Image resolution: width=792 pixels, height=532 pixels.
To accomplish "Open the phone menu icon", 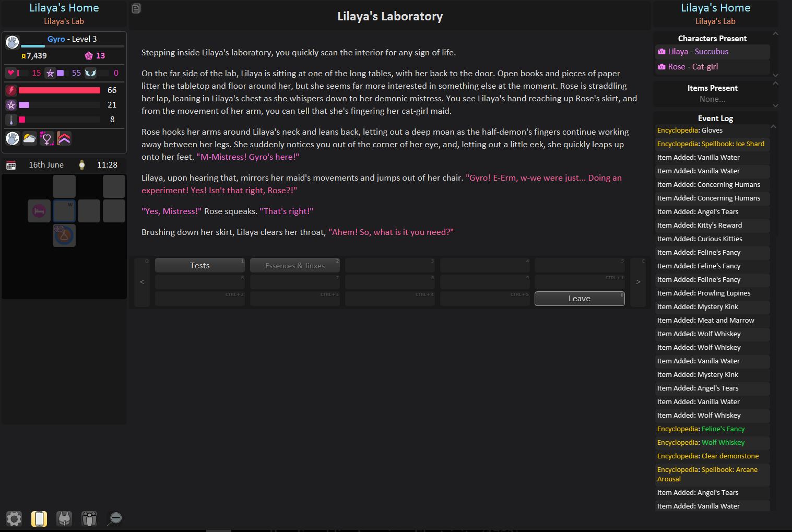I will [x=39, y=518].
